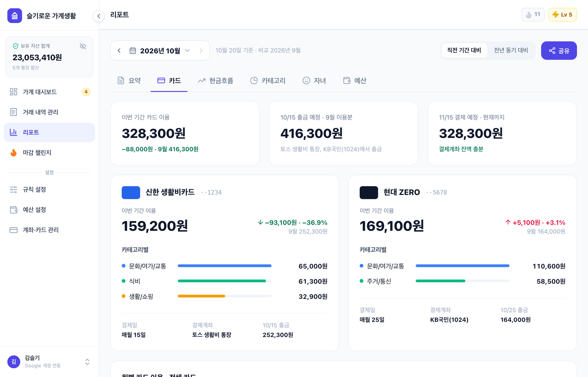Expand the 김슬기 account switcher

(x=87, y=362)
